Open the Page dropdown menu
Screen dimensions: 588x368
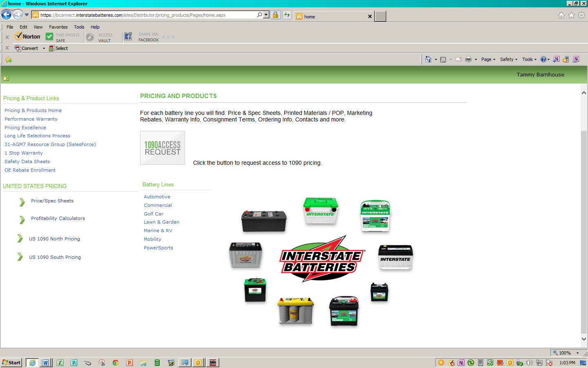[488, 59]
